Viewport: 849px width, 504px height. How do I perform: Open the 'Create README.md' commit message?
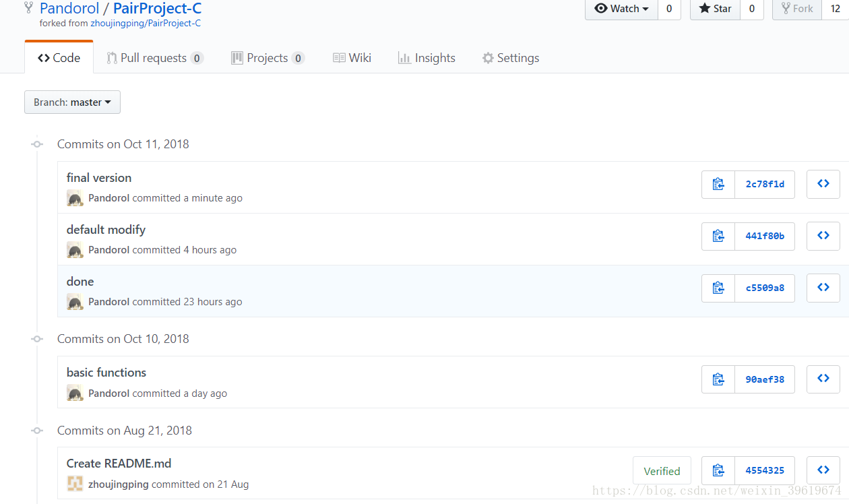119,464
